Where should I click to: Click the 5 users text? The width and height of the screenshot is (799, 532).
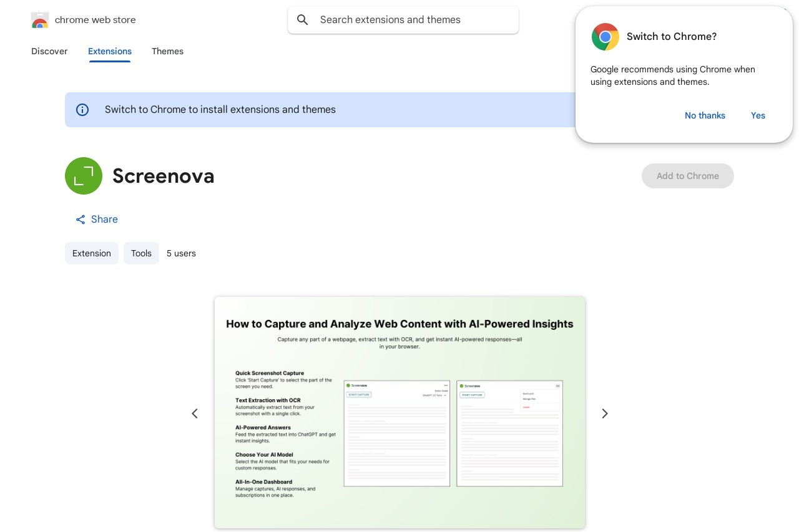coord(181,253)
